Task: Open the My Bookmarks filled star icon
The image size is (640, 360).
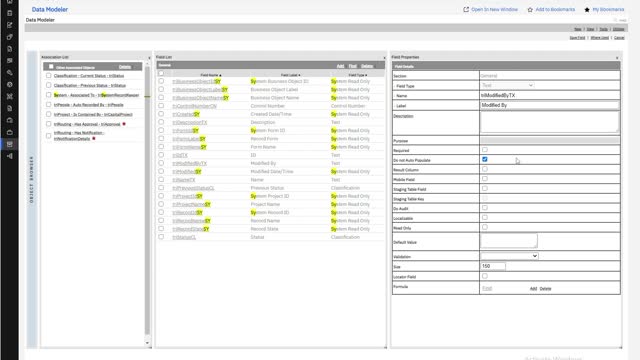Action: click(587, 9)
